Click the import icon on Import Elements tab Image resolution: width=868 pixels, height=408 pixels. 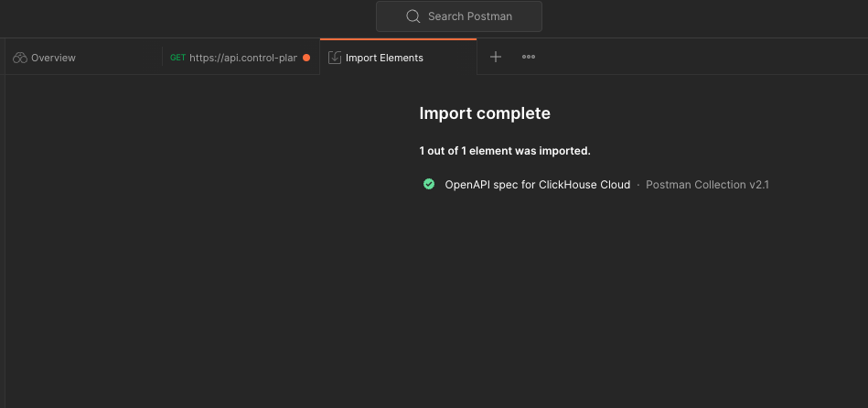[335, 58]
